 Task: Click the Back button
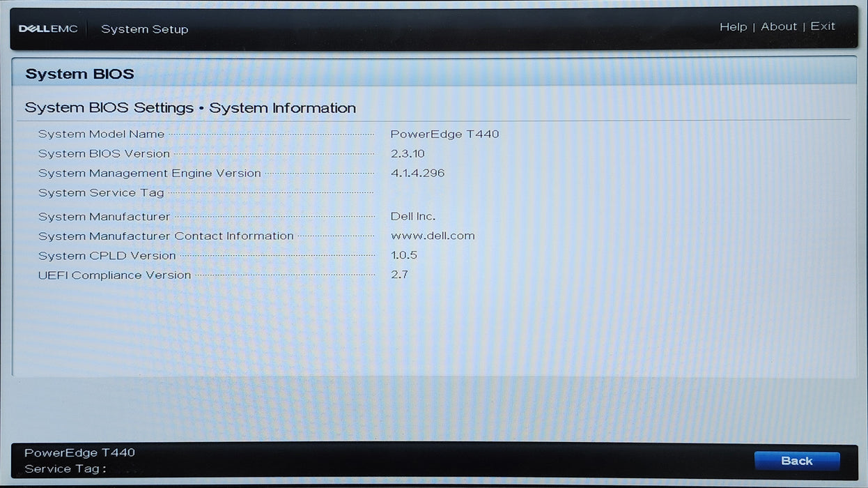796,461
